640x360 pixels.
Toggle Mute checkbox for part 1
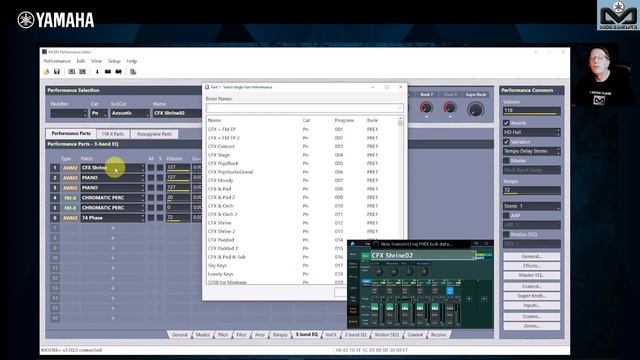(151, 168)
